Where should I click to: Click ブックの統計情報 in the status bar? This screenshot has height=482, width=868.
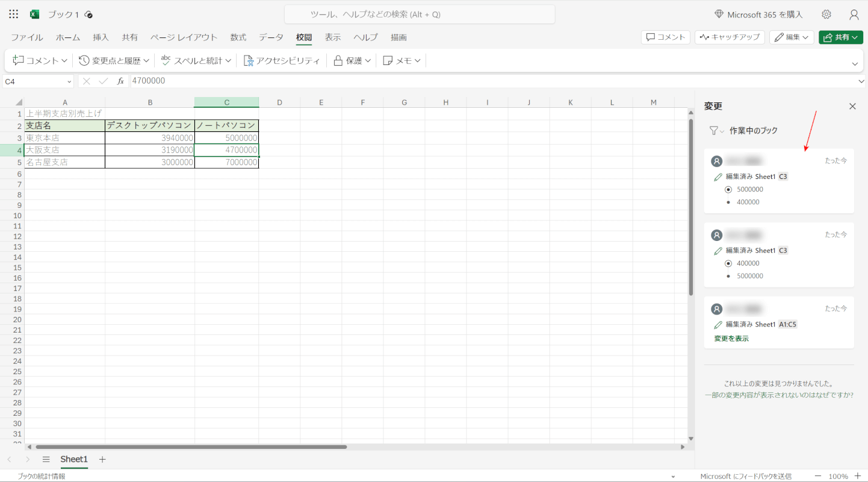click(x=41, y=476)
